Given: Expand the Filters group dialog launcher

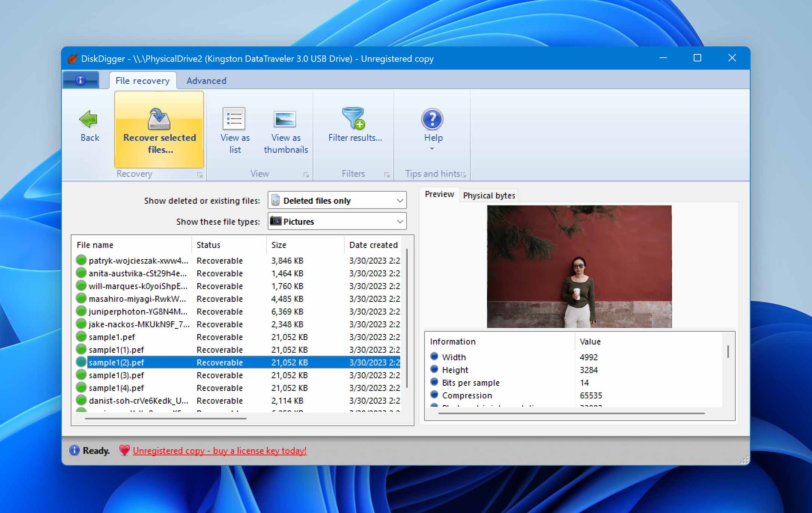Looking at the screenshot, I should (387, 175).
